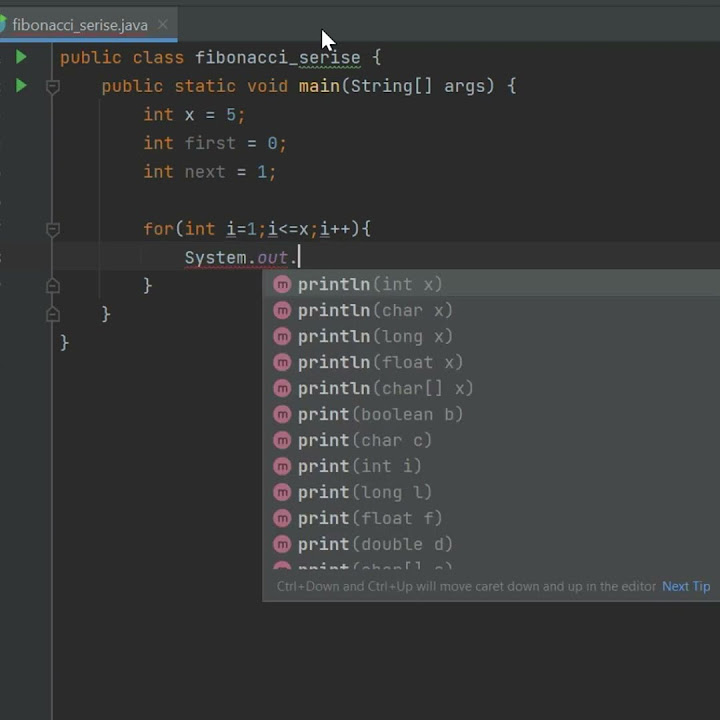The width and height of the screenshot is (720, 720).
Task: Click the method icon beside print(float f)
Action: pyautogui.click(x=282, y=518)
